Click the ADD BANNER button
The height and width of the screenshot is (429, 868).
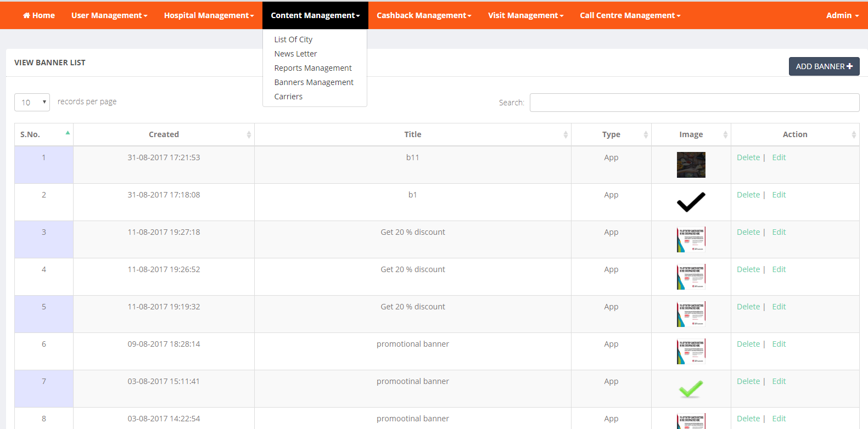coord(824,66)
